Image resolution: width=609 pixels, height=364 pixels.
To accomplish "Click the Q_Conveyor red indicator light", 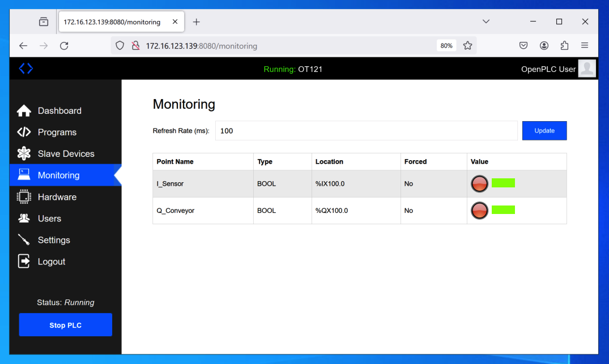I will click(479, 211).
